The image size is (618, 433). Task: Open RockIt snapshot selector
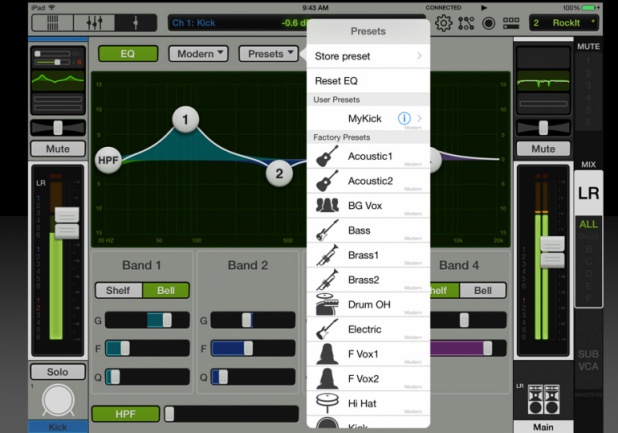[564, 23]
